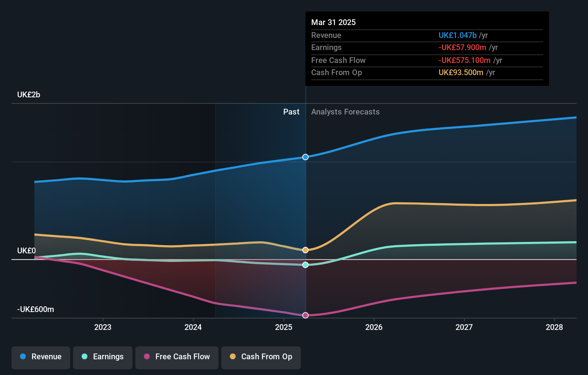Screen dimensions: 588x375
Task: Click the Free Cash Flow legend button
Action: [177, 357]
